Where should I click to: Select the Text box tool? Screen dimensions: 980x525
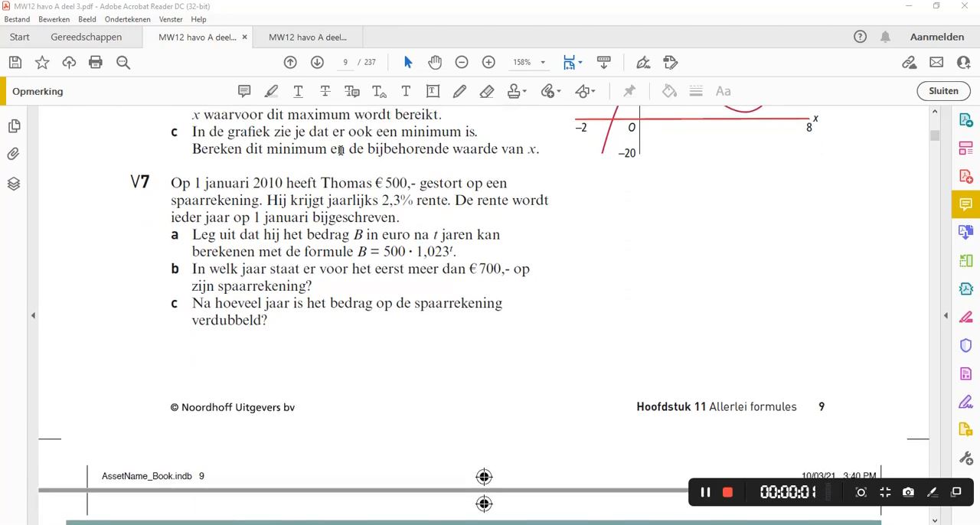[x=433, y=91]
